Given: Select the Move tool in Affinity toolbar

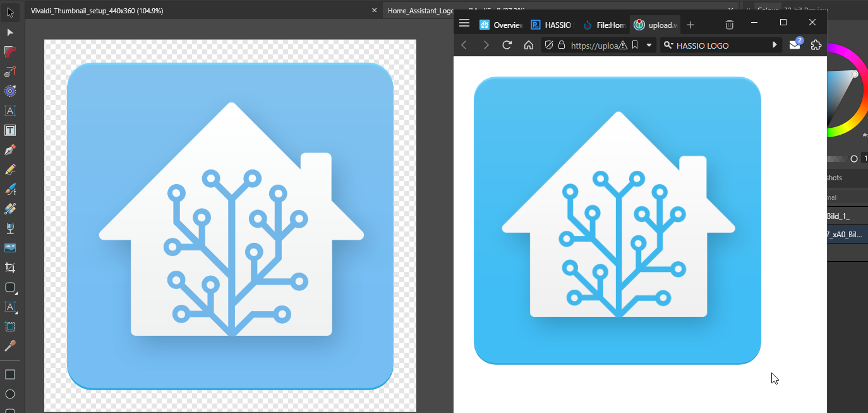Looking at the screenshot, I should [10, 13].
